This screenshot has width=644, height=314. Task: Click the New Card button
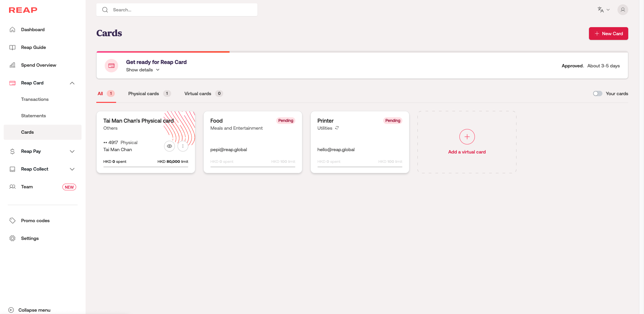pyautogui.click(x=608, y=34)
